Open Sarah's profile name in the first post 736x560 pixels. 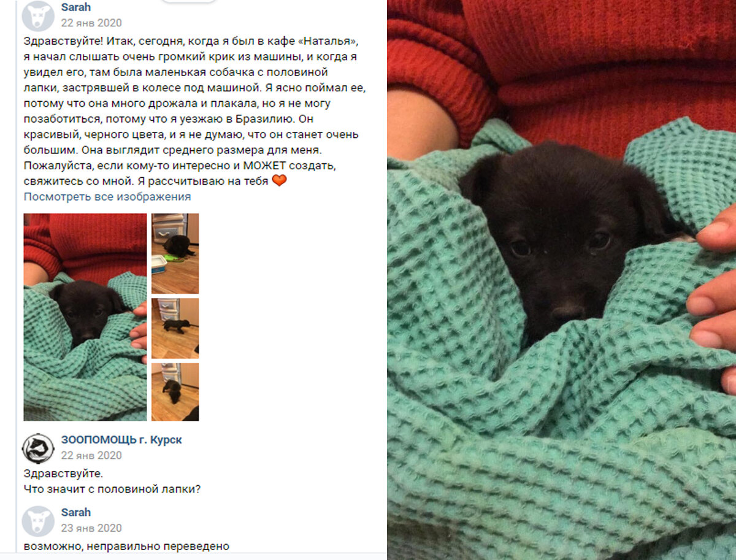pos(76,7)
